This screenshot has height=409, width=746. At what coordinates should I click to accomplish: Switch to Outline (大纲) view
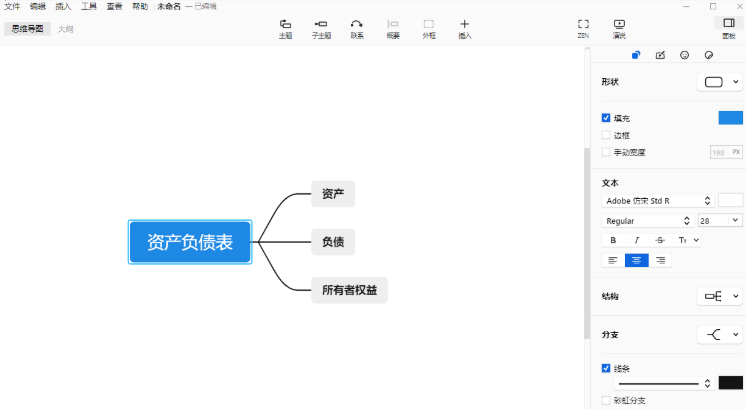[66, 29]
